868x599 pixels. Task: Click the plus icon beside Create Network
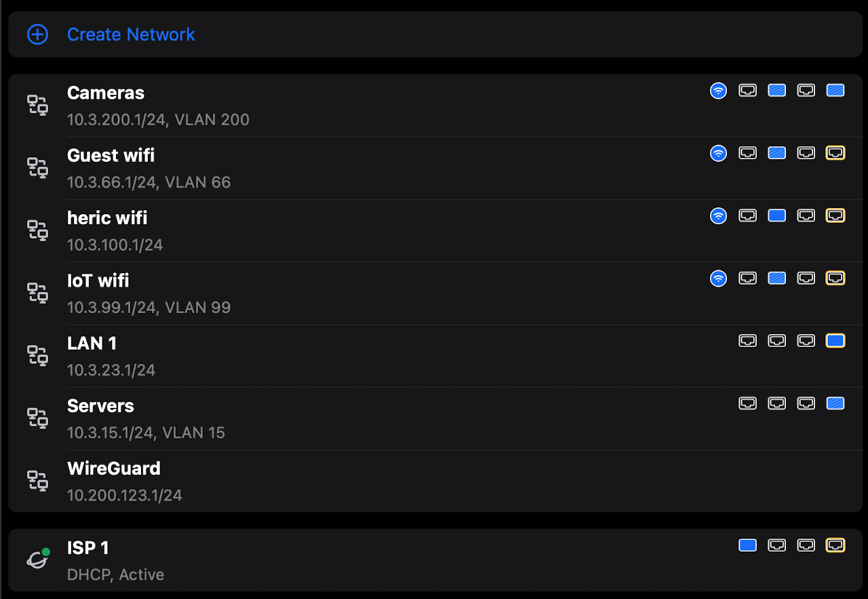(x=37, y=35)
